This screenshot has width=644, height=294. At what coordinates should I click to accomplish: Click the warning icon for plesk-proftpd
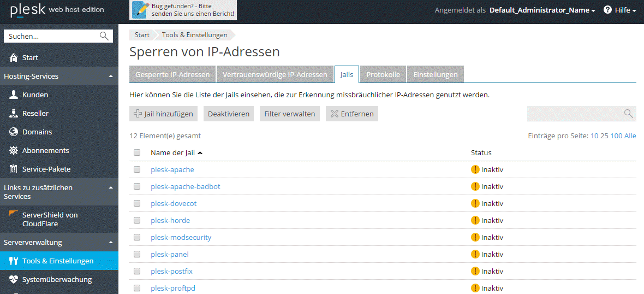point(475,288)
